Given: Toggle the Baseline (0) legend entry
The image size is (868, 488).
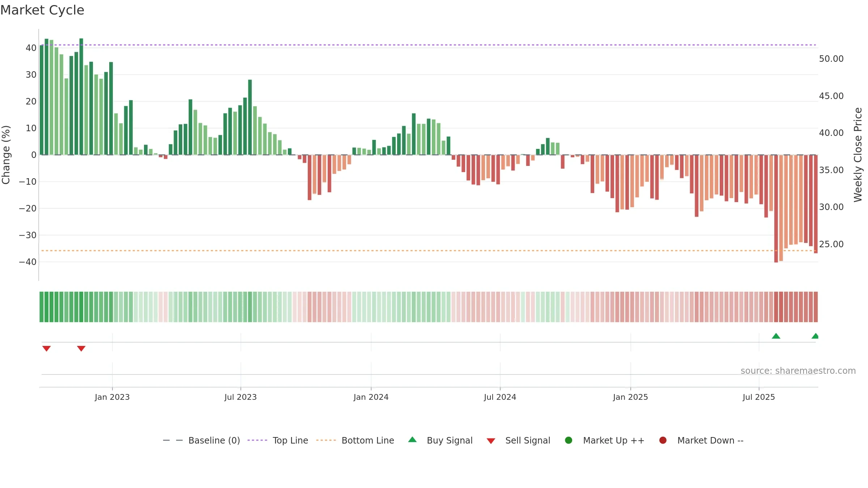Looking at the screenshot, I should click(201, 440).
